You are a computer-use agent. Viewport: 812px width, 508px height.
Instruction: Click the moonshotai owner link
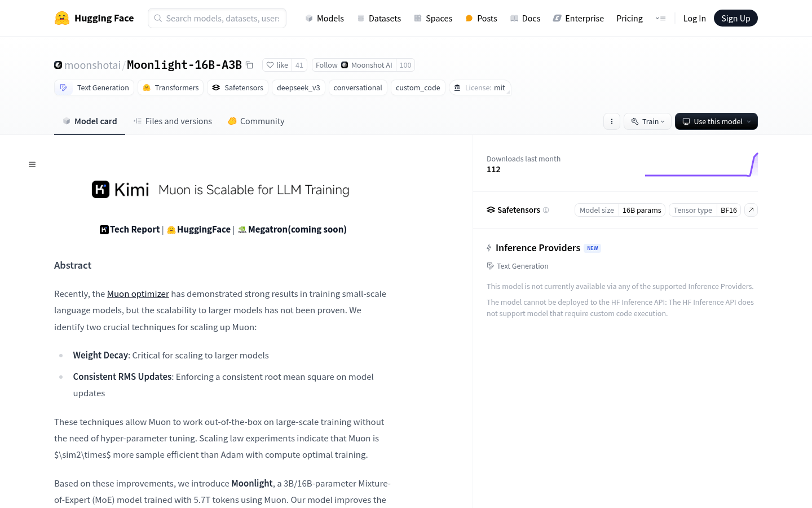(92, 65)
